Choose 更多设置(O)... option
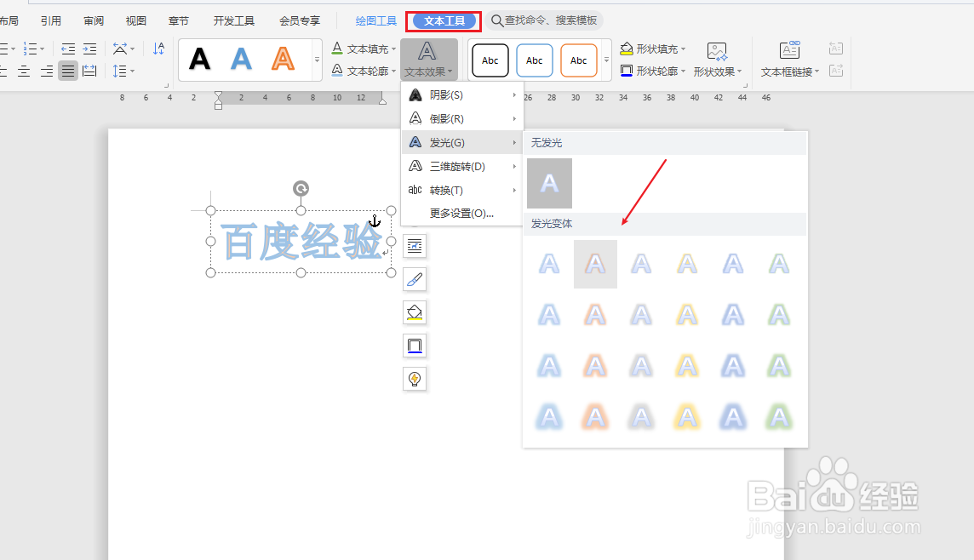Screen dimensions: 974x560 461,214
